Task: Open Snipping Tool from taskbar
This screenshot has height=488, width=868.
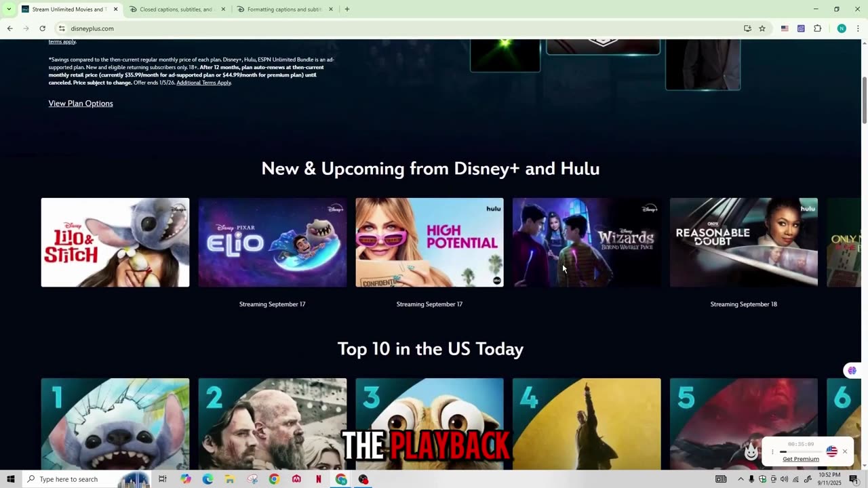Action: [252, 479]
